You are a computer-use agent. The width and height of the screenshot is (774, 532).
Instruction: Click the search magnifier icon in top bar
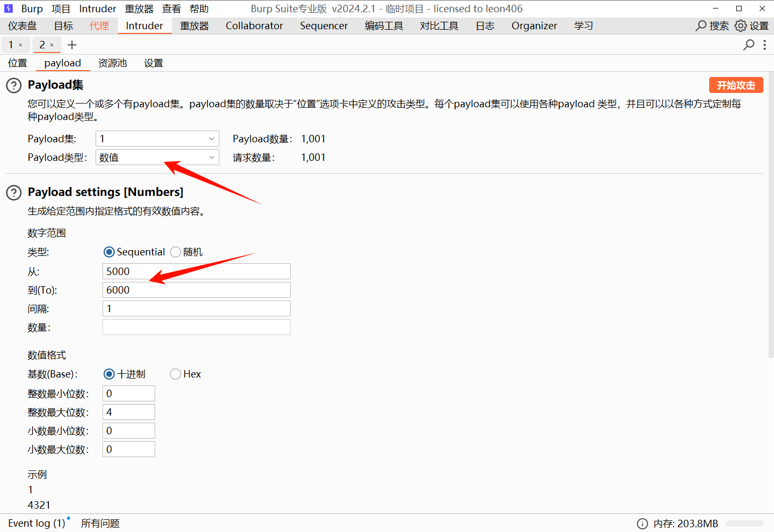click(x=701, y=25)
